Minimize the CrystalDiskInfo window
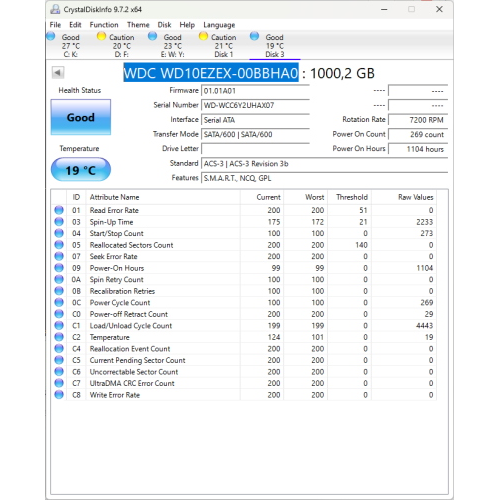This screenshot has height=500, width=500. (x=384, y=9)
